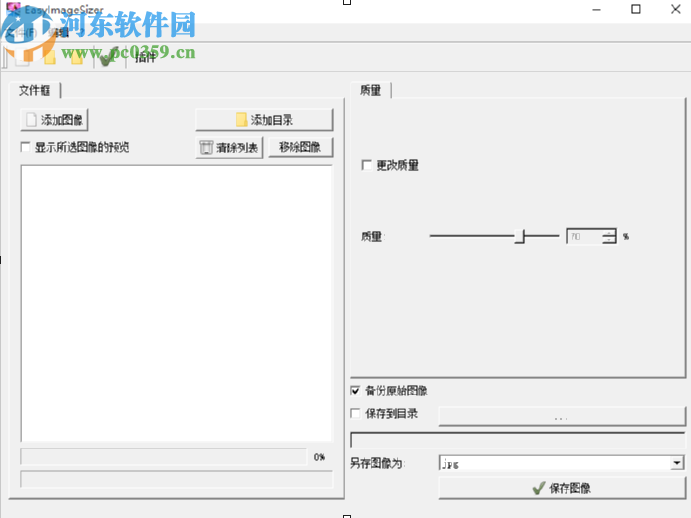This screenshot has width=691, height=518.
Task: Switch to the 质量 tab
Action: pos(370,90)
